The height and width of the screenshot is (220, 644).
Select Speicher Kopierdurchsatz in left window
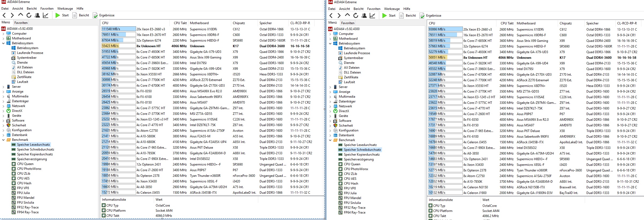pos(35,154)
